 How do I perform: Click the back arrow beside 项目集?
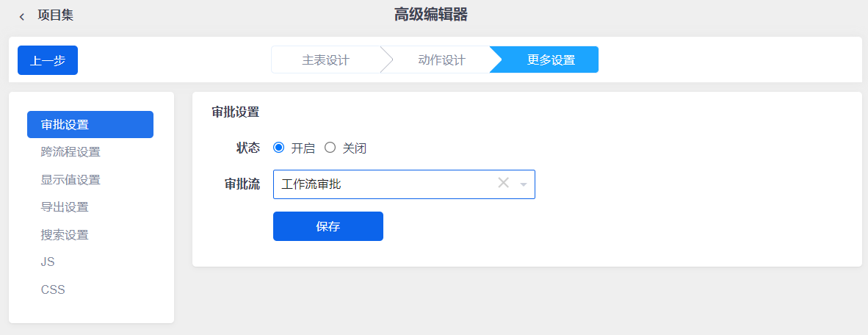21,17
